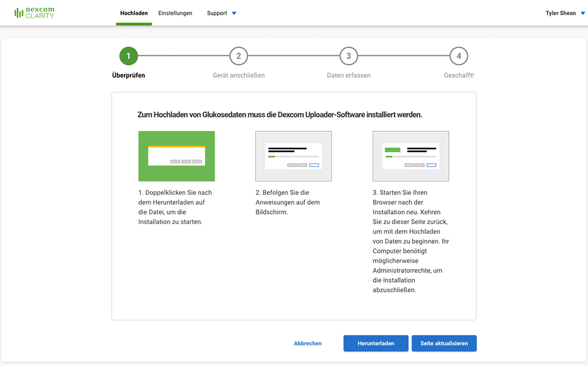The image size is (588, 366).
Task: Click instruction text 3 about Browser restart
Action: click(411, 241)
